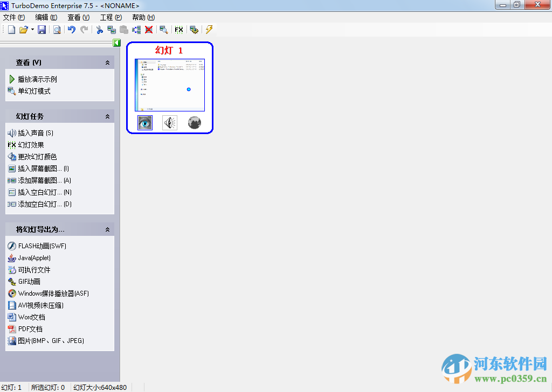Click the single slide mode magnifier toolbar icon
The height and width of the screenshot is (392, 552).
pyautogui.click(x=164, y=30)
